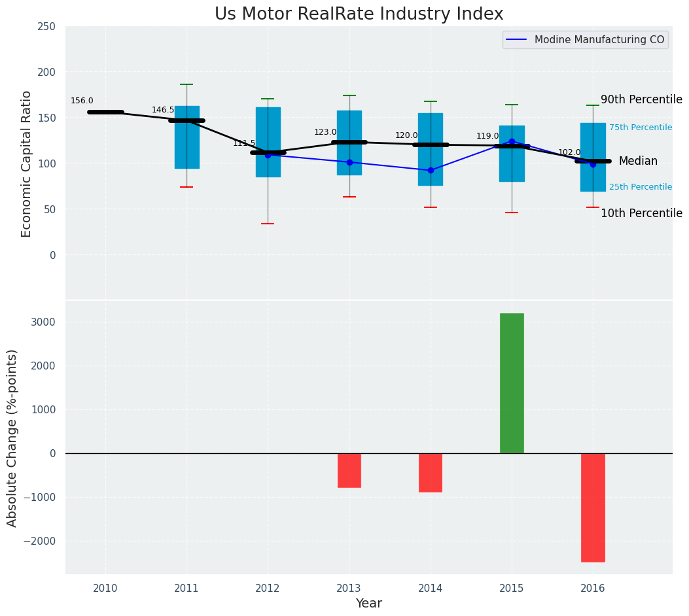Click the chart title Us Motor RealRate Industry Index
This screenshot has width=689, height=616.
(359, 14)
